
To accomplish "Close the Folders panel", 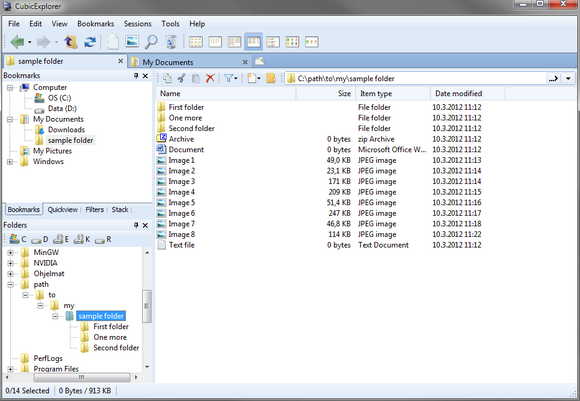I will [x=145, y=225].
